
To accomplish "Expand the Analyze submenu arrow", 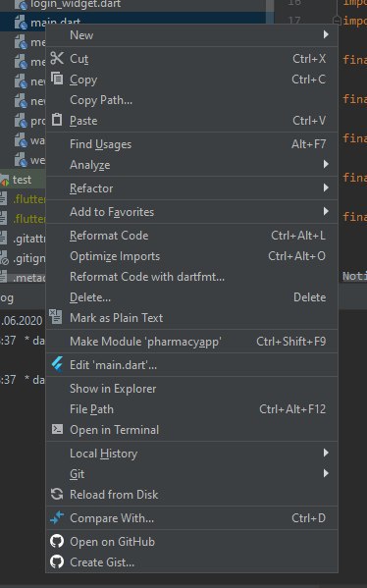I will click(x=326, y=164).
